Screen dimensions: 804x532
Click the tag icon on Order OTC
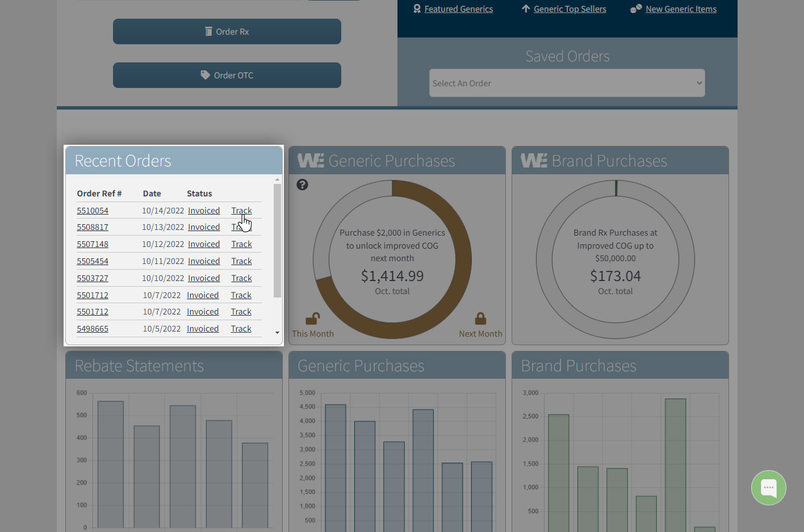pyautogui.click(x=205, y=75)
